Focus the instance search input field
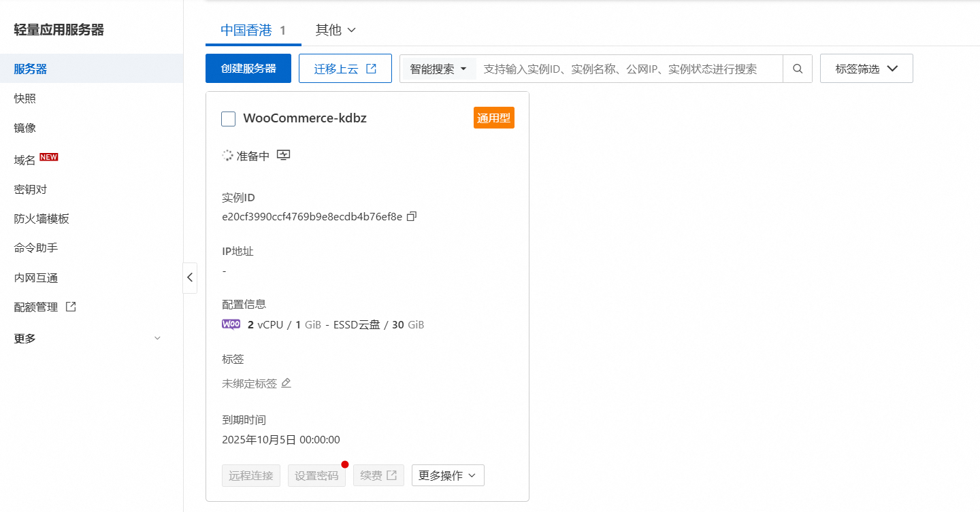This screenshot has width=980, height=512. [x=630, y=69]
